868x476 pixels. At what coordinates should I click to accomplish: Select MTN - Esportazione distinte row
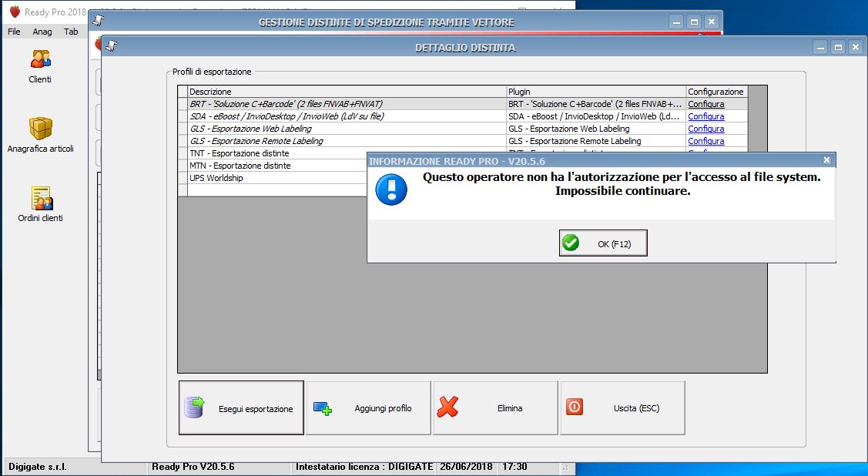(277, 166)
